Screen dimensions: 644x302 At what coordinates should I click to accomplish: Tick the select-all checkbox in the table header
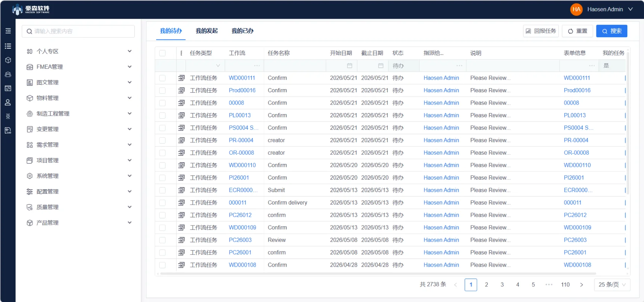[162, 53]
